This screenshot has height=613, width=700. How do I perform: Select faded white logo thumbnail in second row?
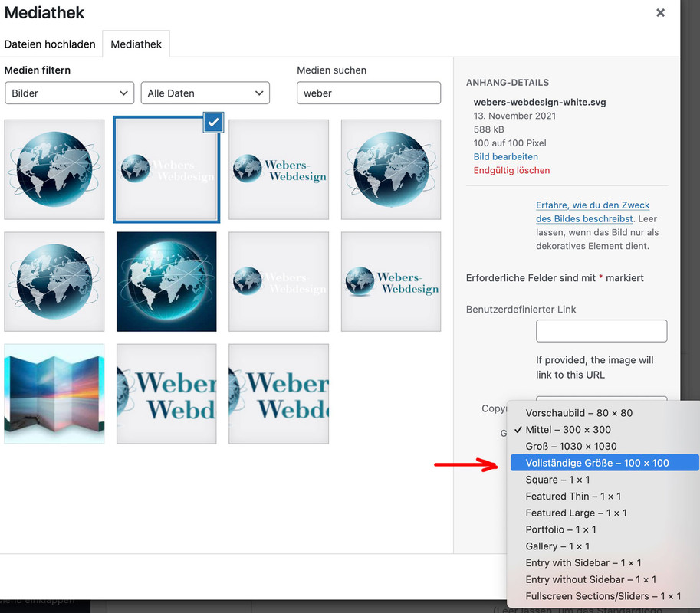pyautogui.click(x=278, y=281)
